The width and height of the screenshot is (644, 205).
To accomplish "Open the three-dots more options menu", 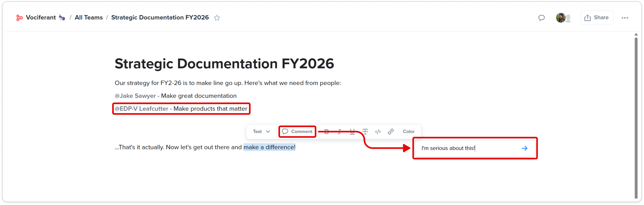I will pyautogui.click(x=624, y=18).
